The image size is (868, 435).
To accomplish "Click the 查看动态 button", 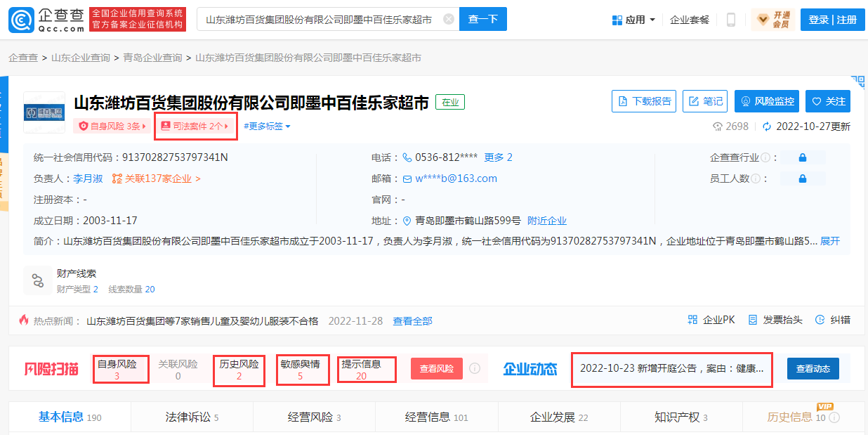I will (x=813, y=368).
